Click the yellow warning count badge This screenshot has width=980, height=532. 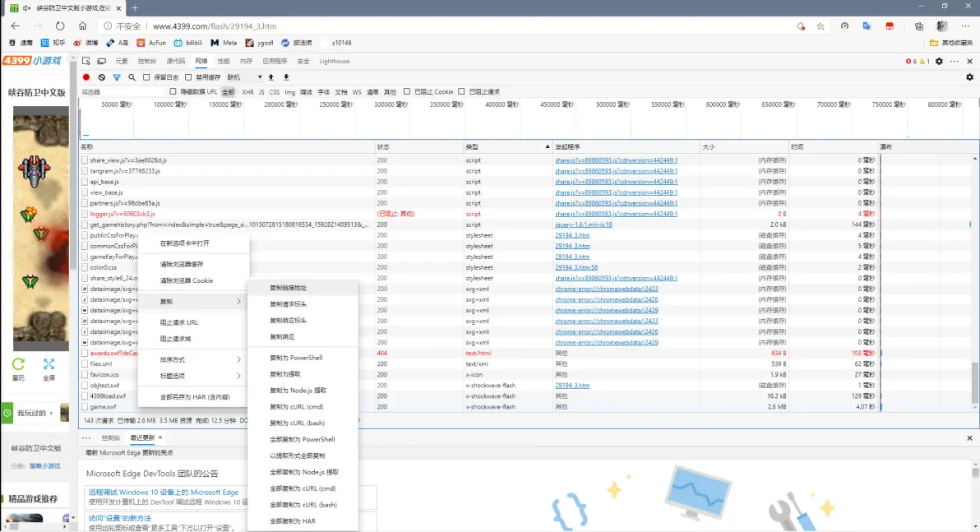924,62
